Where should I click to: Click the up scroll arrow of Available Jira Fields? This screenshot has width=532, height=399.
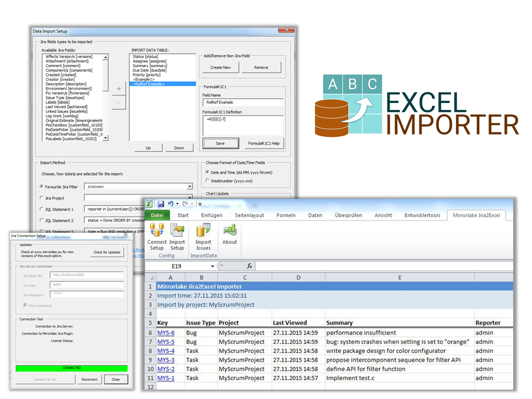coord(105,57)
